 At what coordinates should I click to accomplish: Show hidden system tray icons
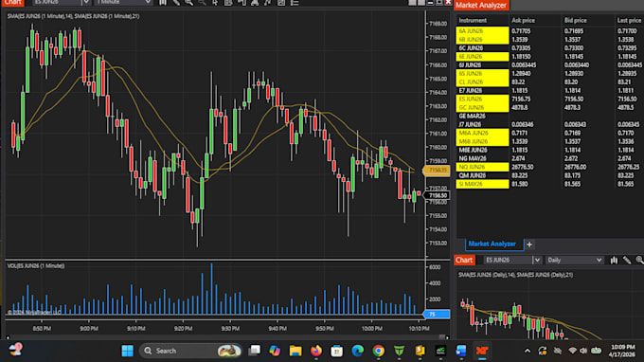tap(528, 351)
